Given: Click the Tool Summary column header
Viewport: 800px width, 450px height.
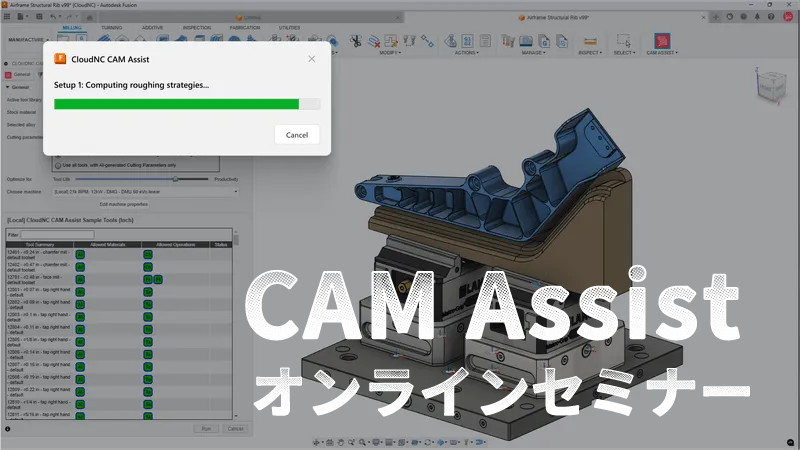Looking at the screenshot, I should click(x=40, y=245).
